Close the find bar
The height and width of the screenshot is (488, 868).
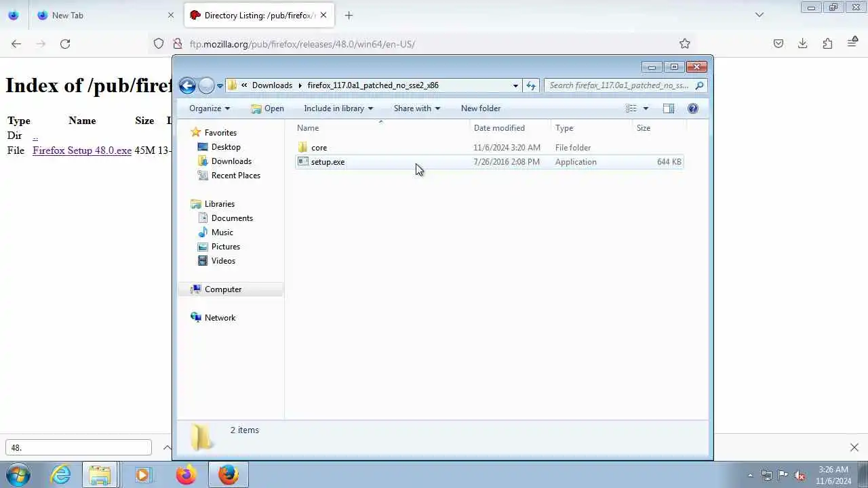pyautogui.click(x=854, y=447)
